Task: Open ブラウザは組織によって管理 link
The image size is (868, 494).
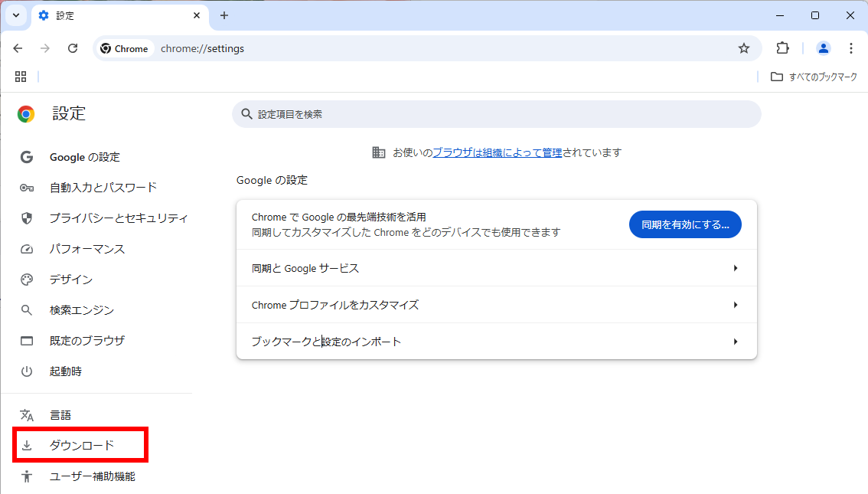Action: click(497, 152)
